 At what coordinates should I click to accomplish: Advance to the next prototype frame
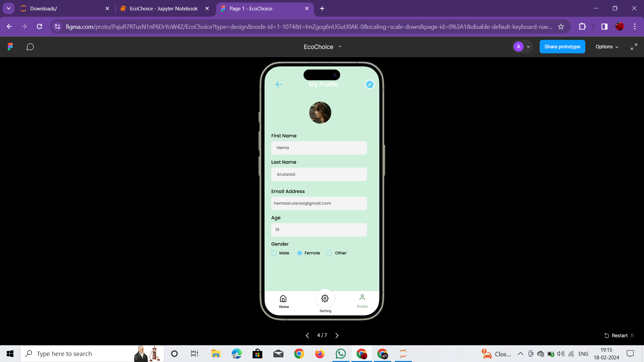click(337, 336)
